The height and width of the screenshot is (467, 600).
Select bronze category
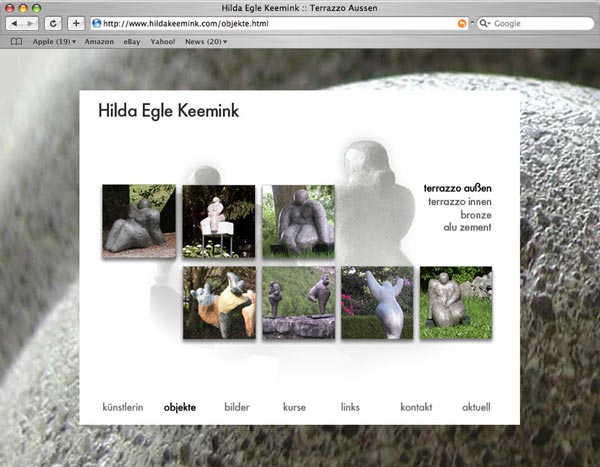click(x=475, y=214)
